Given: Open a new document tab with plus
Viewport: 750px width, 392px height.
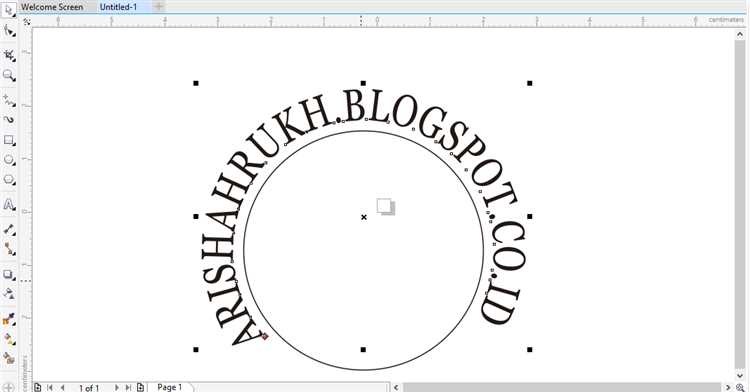Looking at the screenshot, I should tap(159, 7).
